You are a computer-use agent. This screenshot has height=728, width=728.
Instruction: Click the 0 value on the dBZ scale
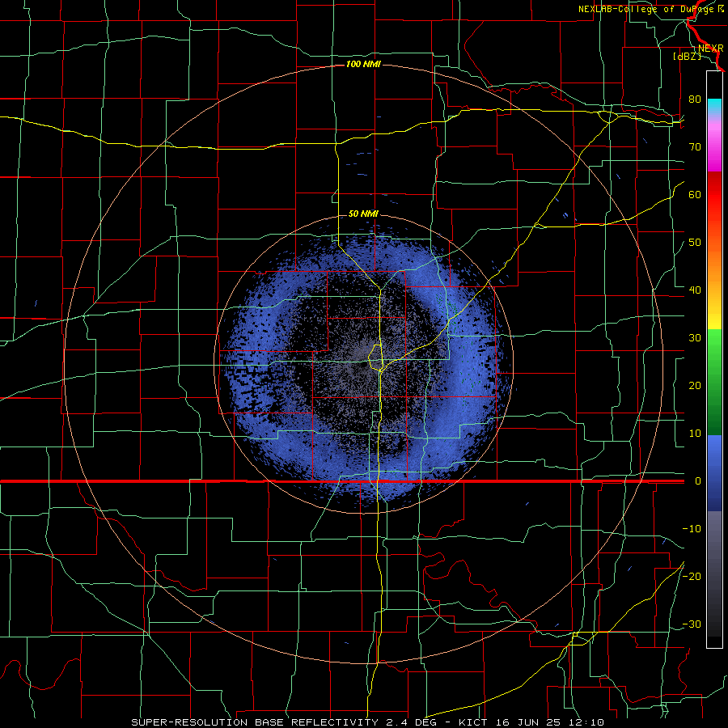(698, 481)
